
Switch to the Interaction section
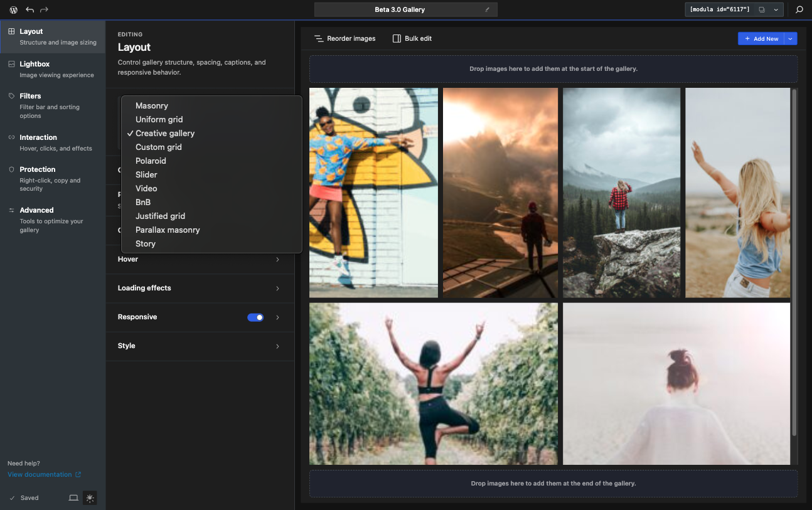coord(53,142)
